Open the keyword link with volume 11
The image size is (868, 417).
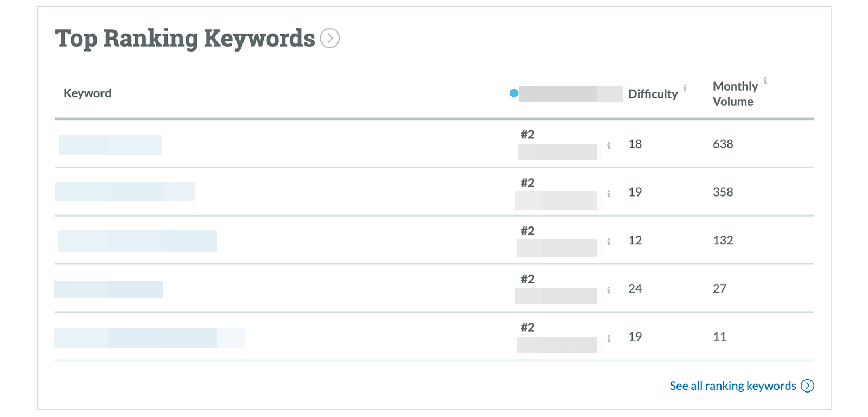(149, 338)
